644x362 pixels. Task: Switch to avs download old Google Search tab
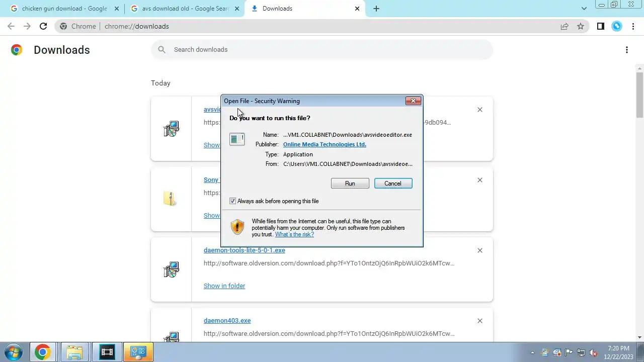pos(184,9)
